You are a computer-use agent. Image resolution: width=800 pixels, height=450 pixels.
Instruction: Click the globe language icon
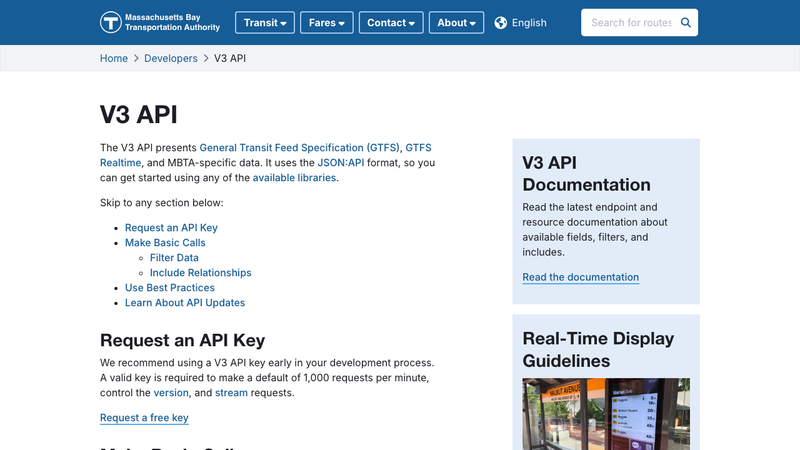[x=501, y=22]
